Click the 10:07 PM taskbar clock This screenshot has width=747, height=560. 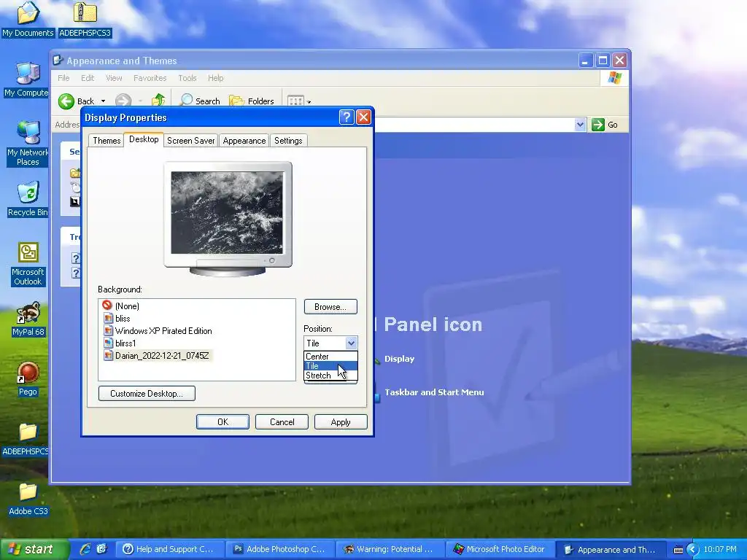pyautogui.click(x=720, y=549)
